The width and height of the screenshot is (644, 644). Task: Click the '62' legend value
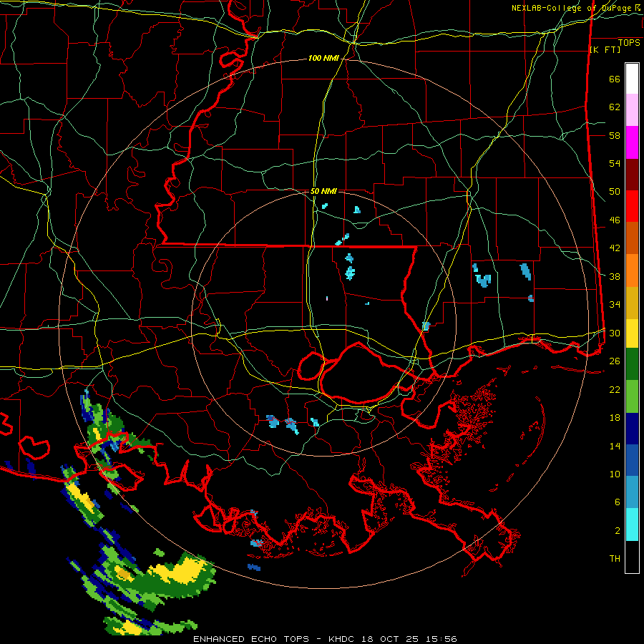(615, 107)
